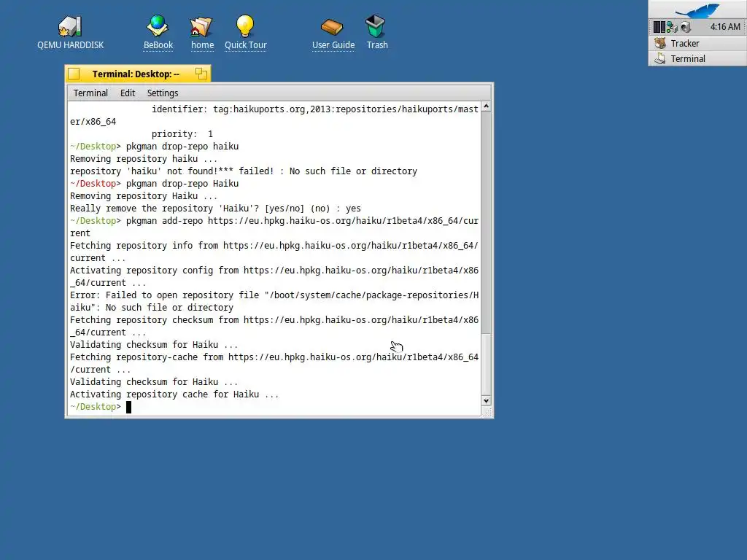Click the 4:16 AM Deskbar clock
This screenshot has width=747, height=560.
tap(725, 27)
